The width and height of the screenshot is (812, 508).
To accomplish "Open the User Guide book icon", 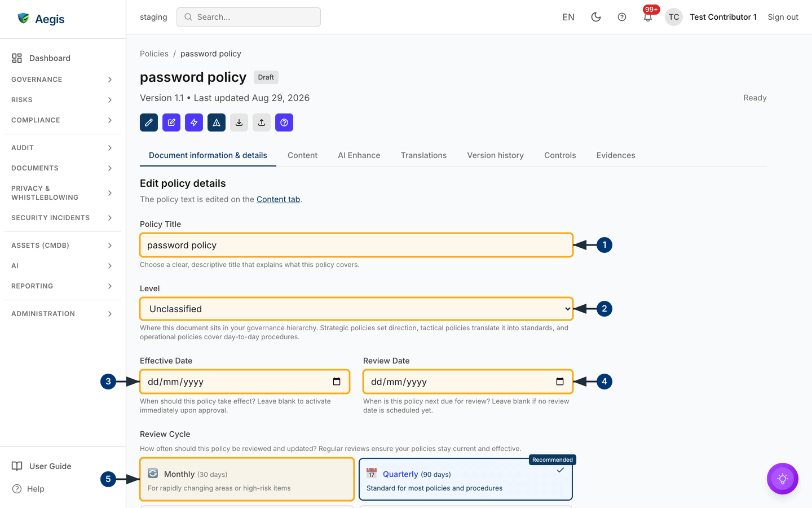I will 17,466.
